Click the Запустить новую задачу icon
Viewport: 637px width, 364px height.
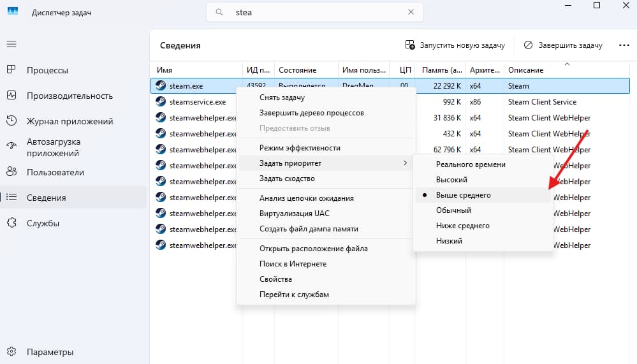pyautogui.click(x=410, y=45)
